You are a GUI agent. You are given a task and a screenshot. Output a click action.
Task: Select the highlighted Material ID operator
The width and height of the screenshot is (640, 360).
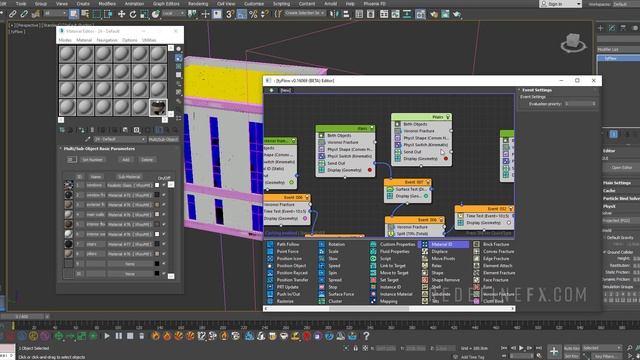444,244
